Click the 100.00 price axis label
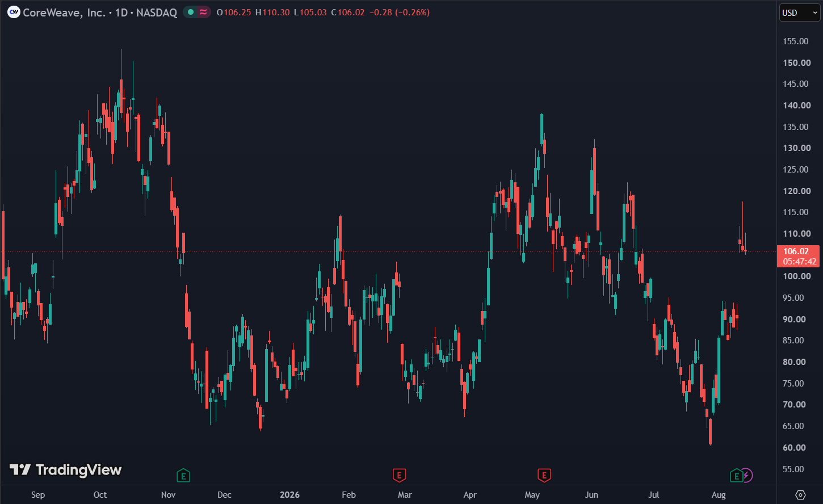The height and width of the screenshot is (504, 823). (797, 276)
